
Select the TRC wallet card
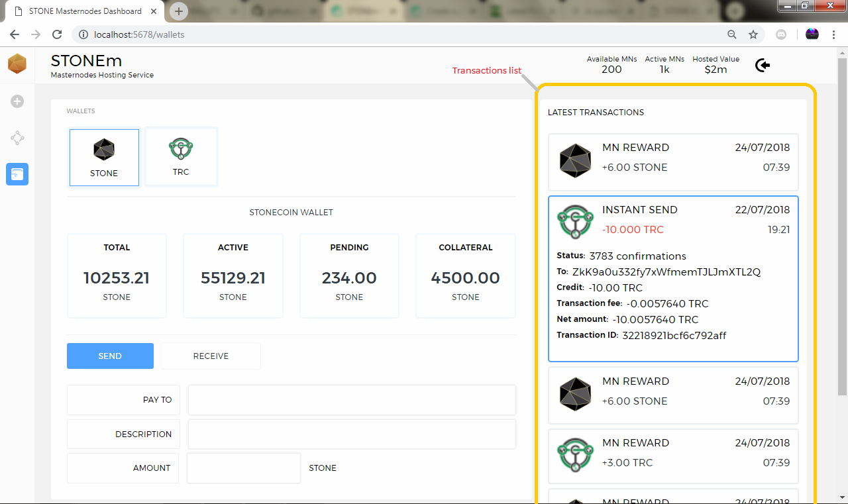point(181,157)
